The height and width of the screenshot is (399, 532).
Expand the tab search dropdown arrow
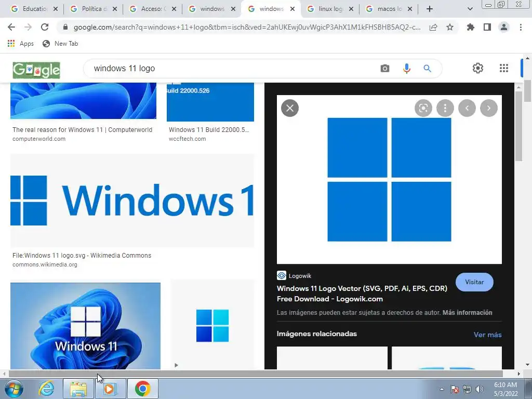pos(470,9)
